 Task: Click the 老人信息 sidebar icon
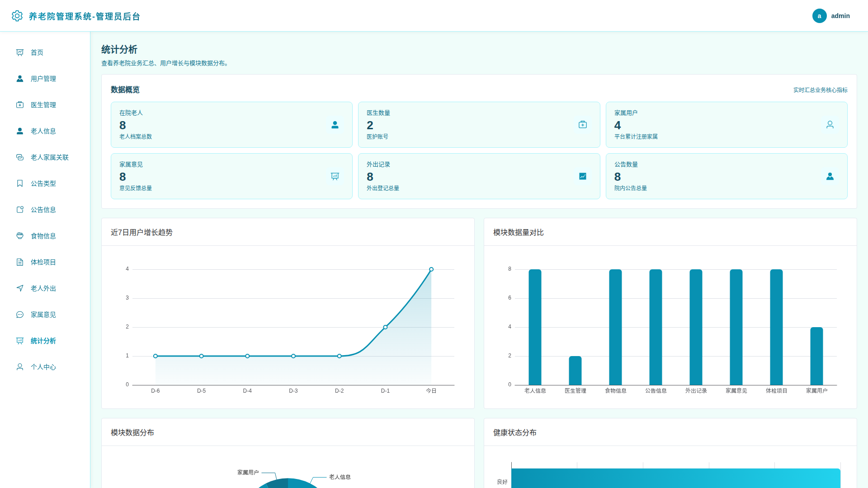click(20, 131)
